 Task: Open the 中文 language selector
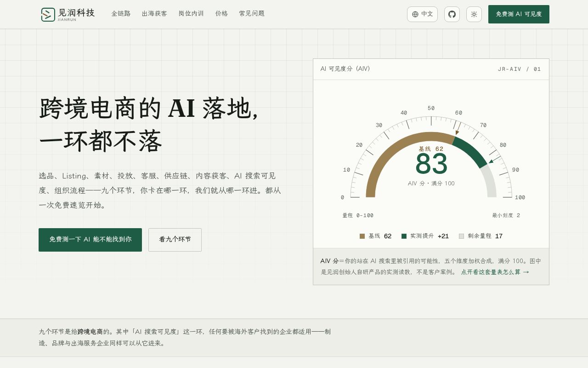coord(422,14)
